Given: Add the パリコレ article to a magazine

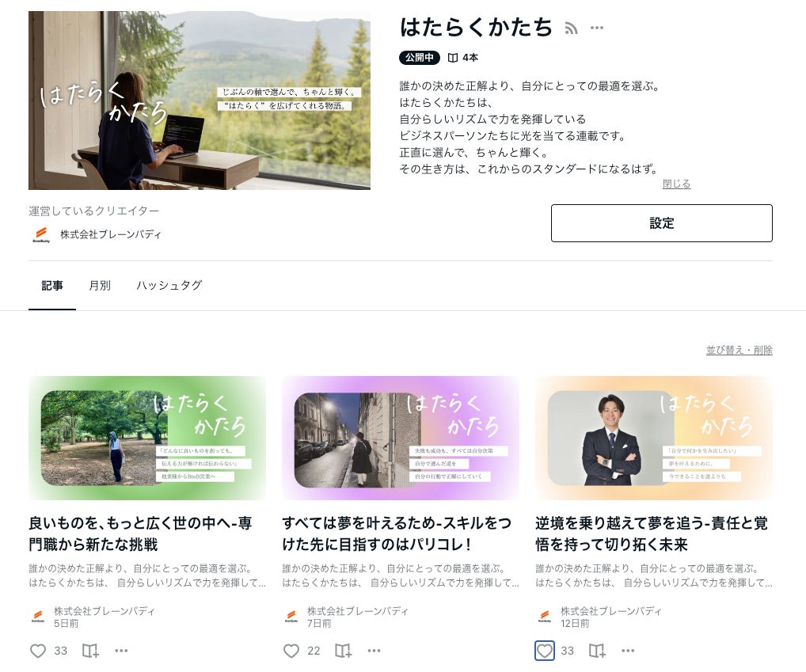Looking at the screenshot, I should 344,651.
